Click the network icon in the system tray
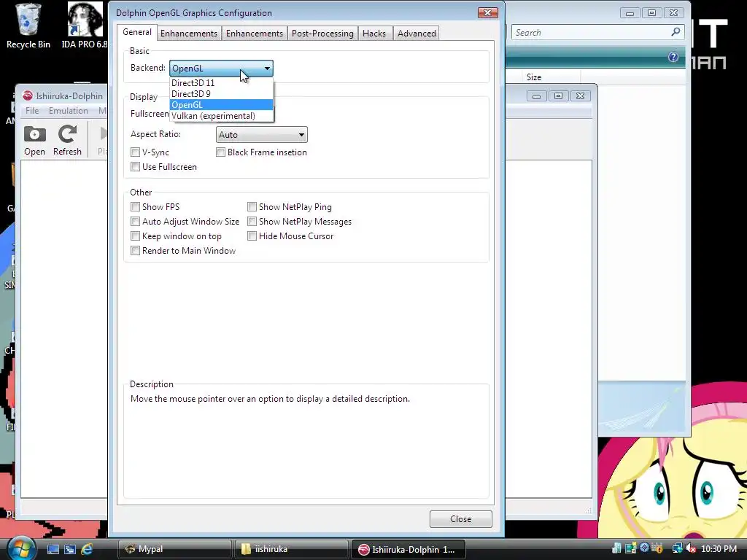The image size is (747, 560). pos(676,549)
